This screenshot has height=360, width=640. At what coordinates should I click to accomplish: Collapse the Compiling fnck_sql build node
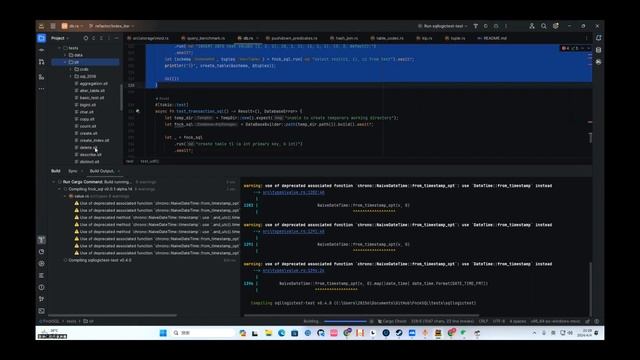pos(60,189)
